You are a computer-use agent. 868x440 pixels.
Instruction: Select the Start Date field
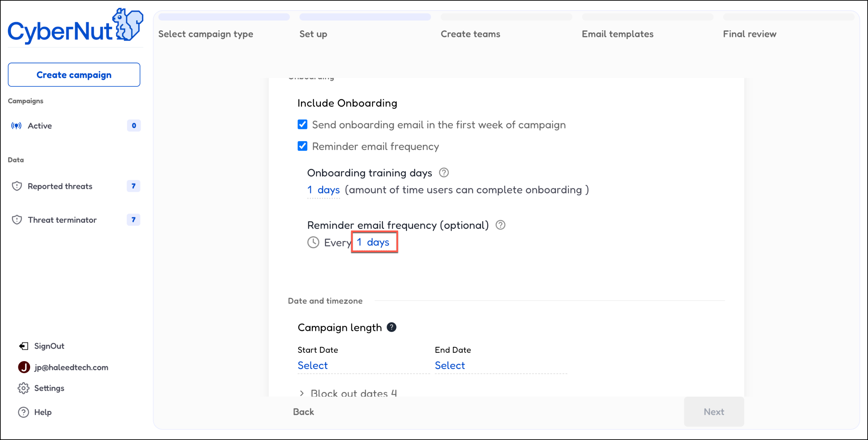coord(313,366)
